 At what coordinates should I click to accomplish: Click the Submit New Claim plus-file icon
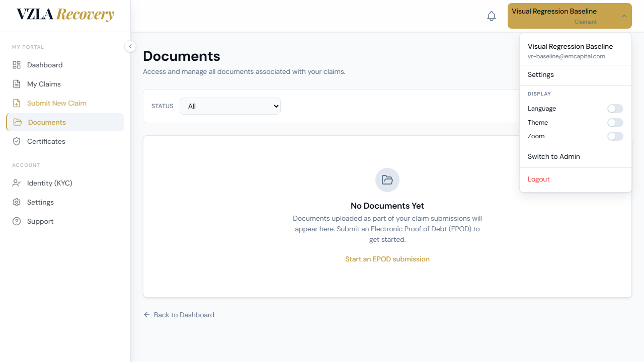coord(17,103)
